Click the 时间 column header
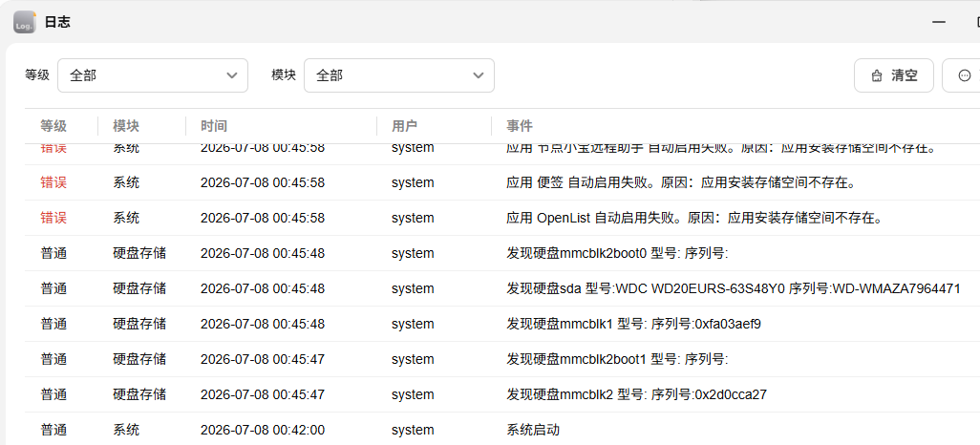980x445 pixels. 214,126
